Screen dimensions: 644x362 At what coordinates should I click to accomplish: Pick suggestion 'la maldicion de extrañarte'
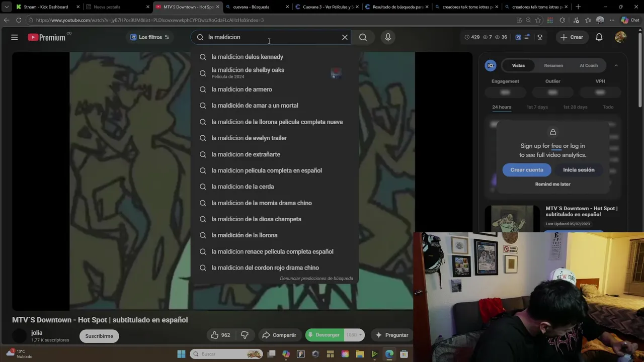[275, 154]
